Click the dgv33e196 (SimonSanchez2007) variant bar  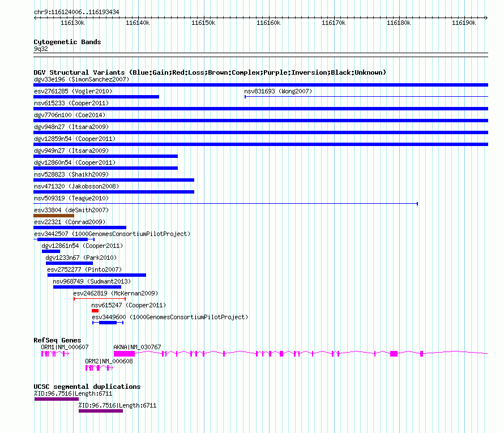coord(260,85)
